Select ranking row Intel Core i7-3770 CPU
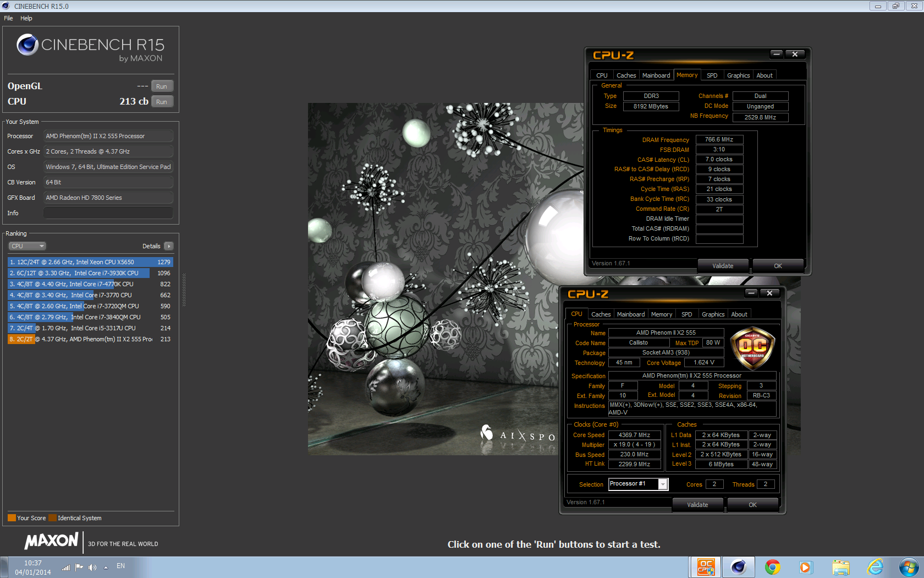Image resolution: width=924 pixels, height=578 pixels. tap(90, 295)
